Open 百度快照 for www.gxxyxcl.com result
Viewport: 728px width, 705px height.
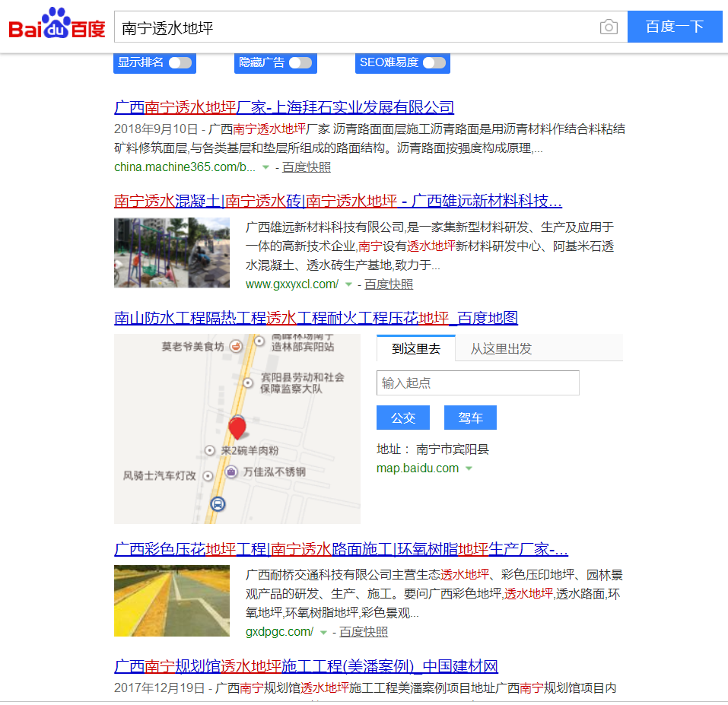[389, 284]
